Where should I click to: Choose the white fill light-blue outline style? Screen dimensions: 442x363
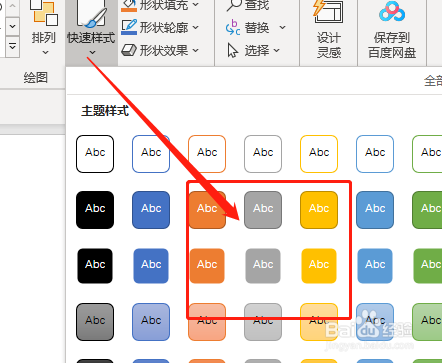[375, 154]
